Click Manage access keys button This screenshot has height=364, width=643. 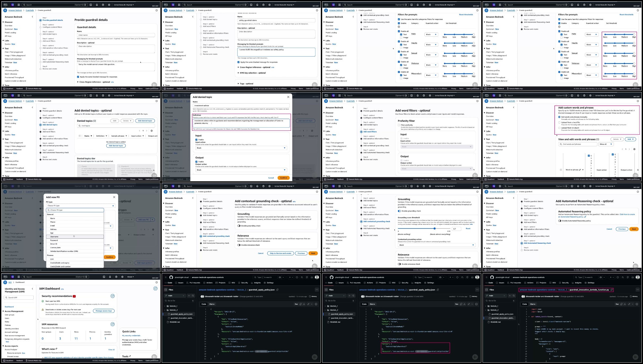tap(104, 311)
